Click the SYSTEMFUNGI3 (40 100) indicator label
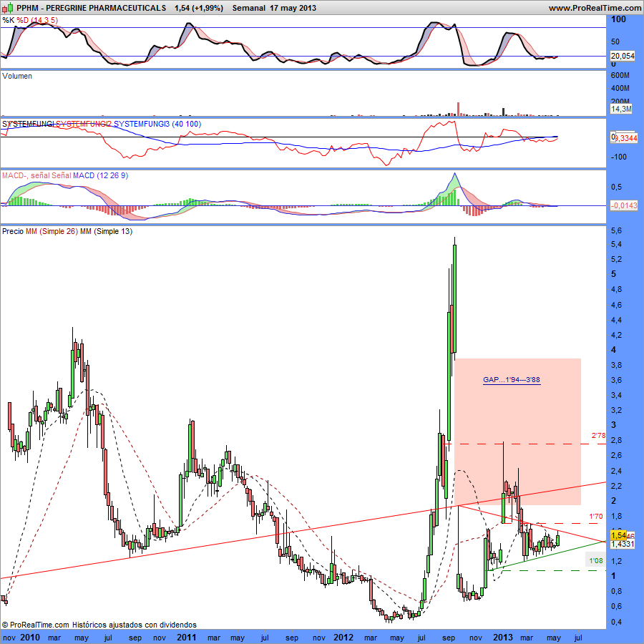This screenshot has height=644, width=644. tap(157, 124)
